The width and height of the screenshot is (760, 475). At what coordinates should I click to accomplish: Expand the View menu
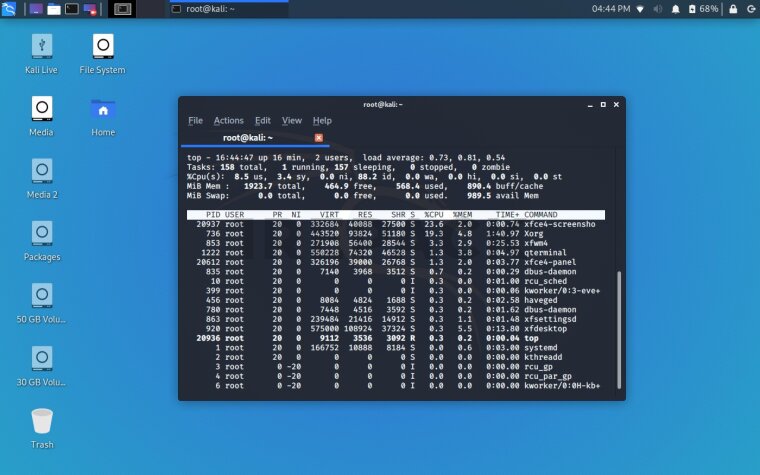(291, 120)
